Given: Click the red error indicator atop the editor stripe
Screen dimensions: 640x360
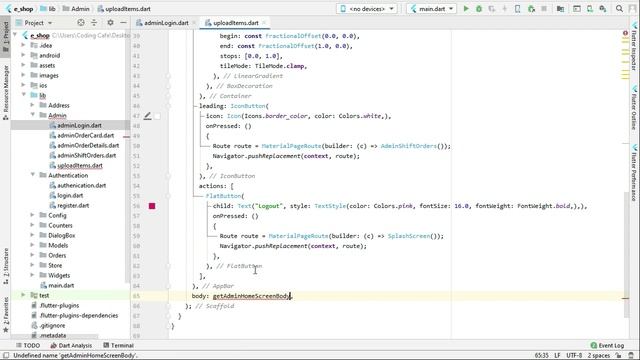Looking at the screenshot, I should (x=625, y=33).
